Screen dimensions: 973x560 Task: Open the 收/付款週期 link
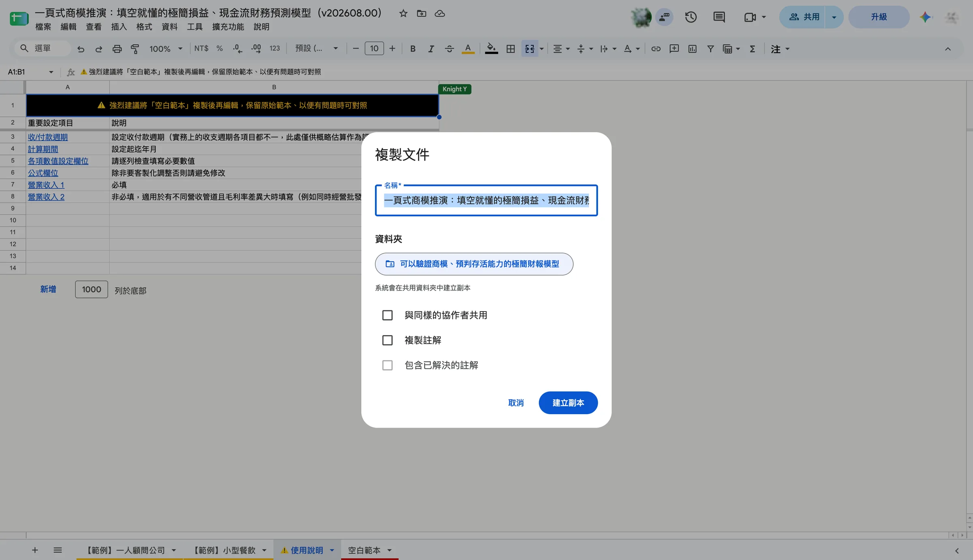click(48, 137)
